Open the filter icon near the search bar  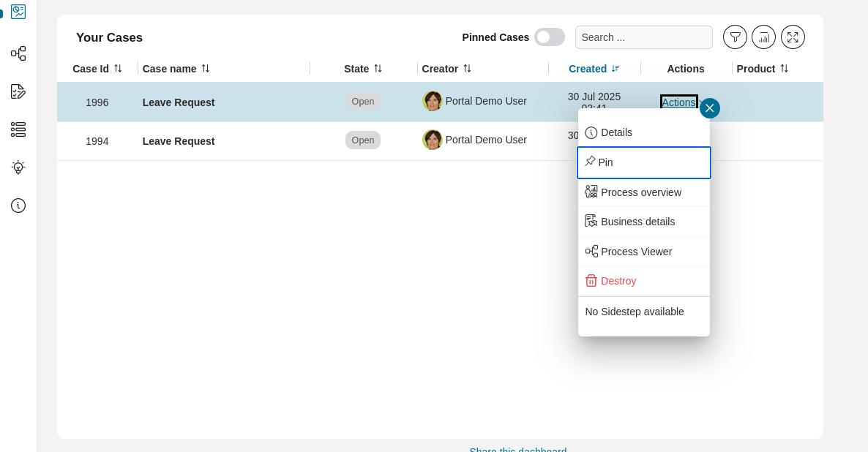pyautogui.click(x=735, y=37)
